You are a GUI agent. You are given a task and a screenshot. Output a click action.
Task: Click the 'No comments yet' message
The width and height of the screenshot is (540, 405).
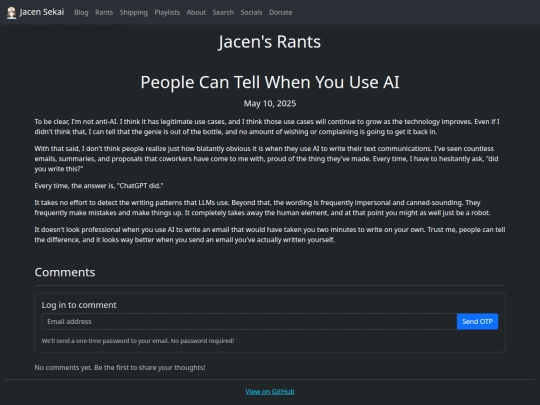120,367
